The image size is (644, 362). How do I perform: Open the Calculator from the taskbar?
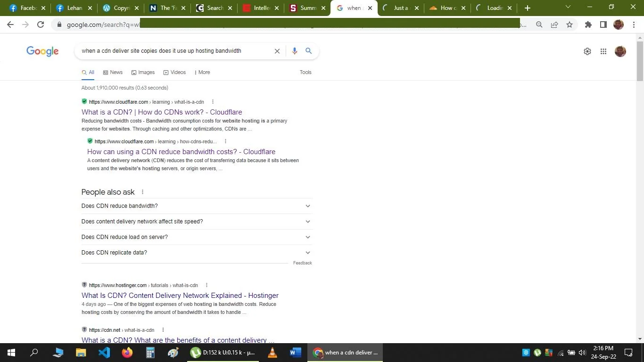tap(150, 353)
